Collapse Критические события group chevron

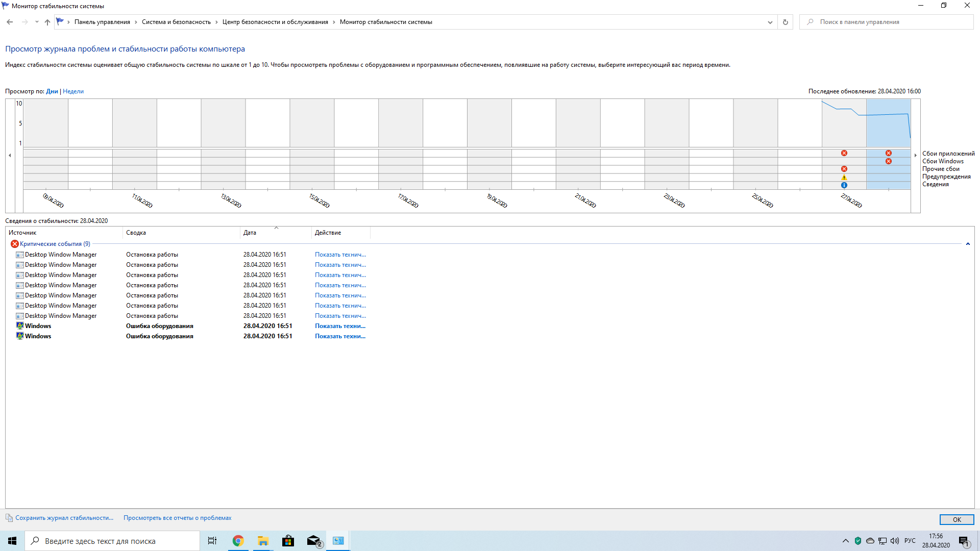(x=968, y=244)
